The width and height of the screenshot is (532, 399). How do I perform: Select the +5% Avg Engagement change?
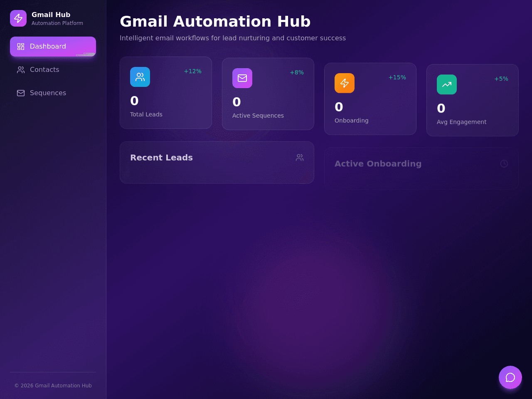coord(501,79)
